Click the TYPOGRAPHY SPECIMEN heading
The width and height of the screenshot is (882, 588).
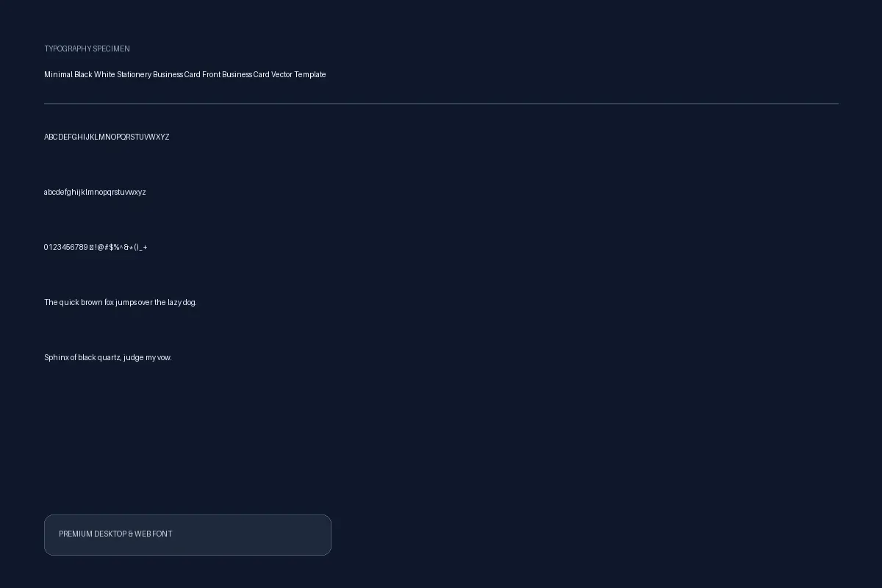click(x=87, y=49)
